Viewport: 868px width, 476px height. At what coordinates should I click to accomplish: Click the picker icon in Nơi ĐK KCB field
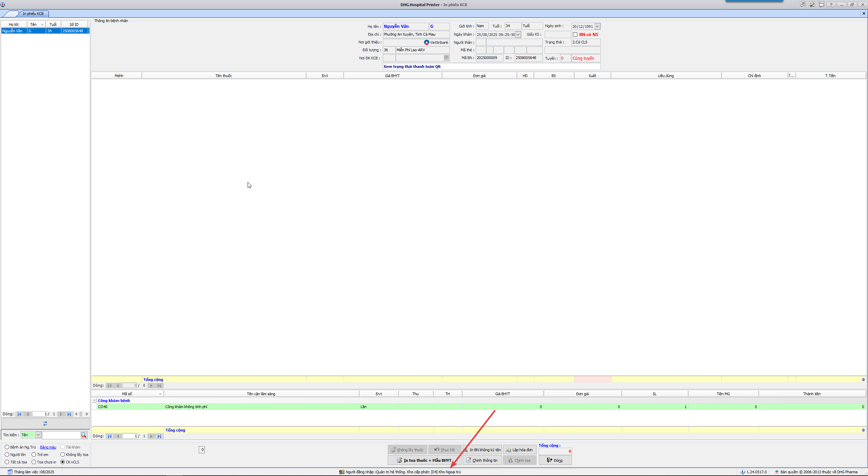point(446,58)
